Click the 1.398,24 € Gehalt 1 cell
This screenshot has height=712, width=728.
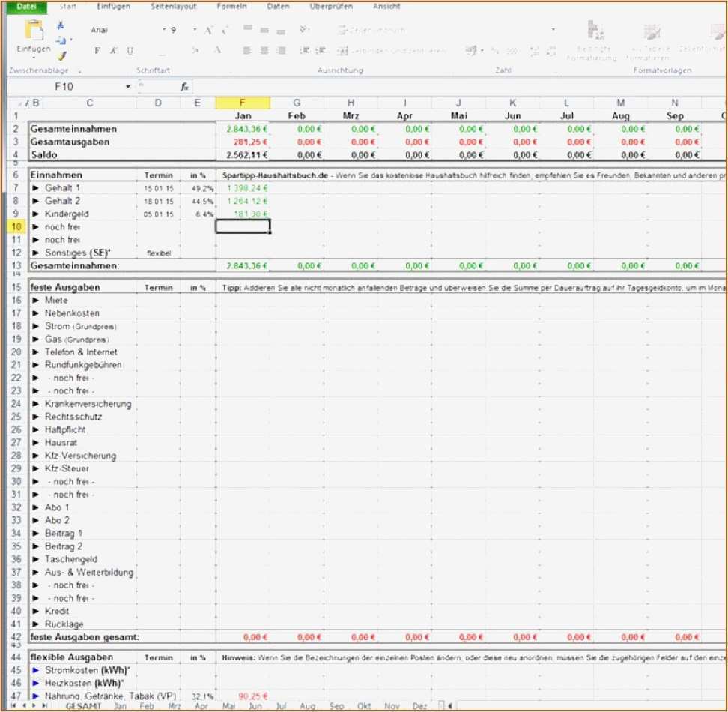[x=243, y=188]
